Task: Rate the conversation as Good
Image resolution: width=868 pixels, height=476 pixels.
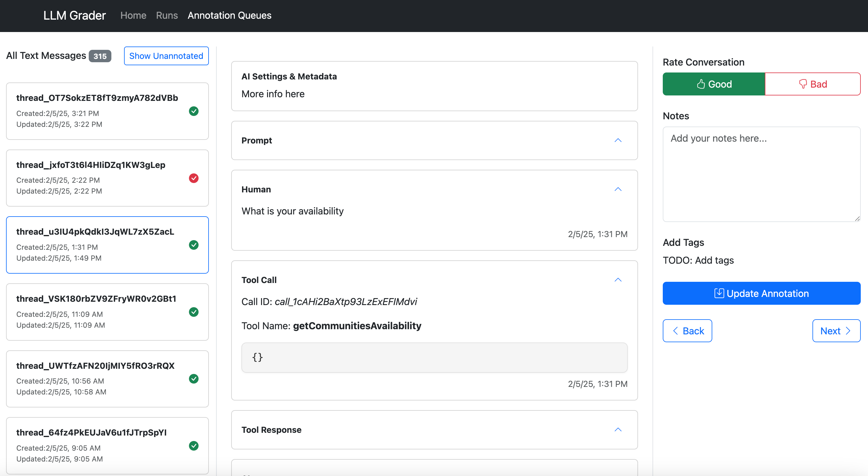Action: tap(714, 84)
